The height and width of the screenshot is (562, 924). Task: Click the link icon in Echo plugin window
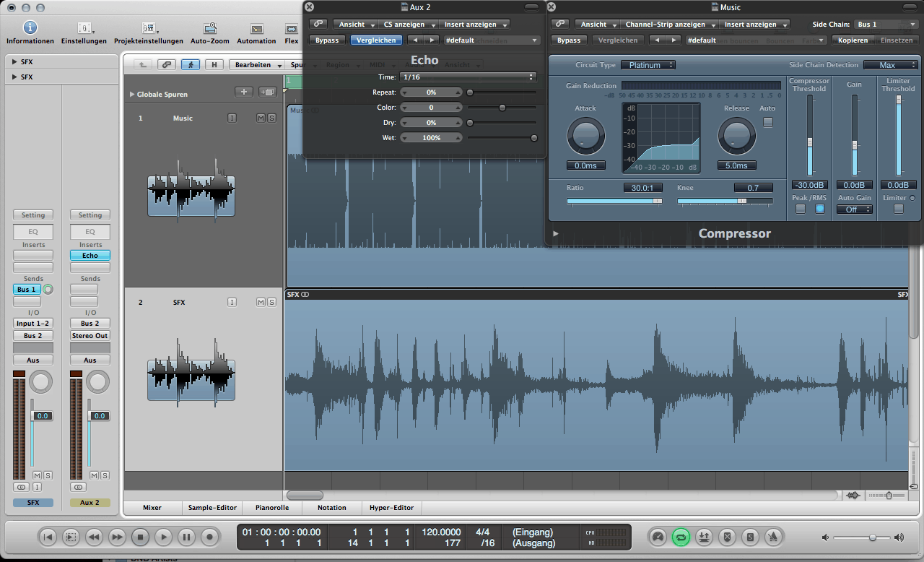[318, 25]
